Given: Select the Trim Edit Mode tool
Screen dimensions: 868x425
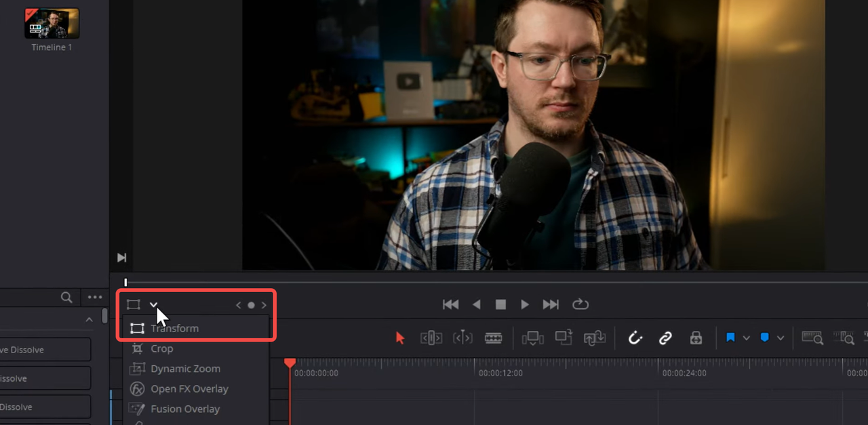Looking at the screenshot, I should click(431, 338).
